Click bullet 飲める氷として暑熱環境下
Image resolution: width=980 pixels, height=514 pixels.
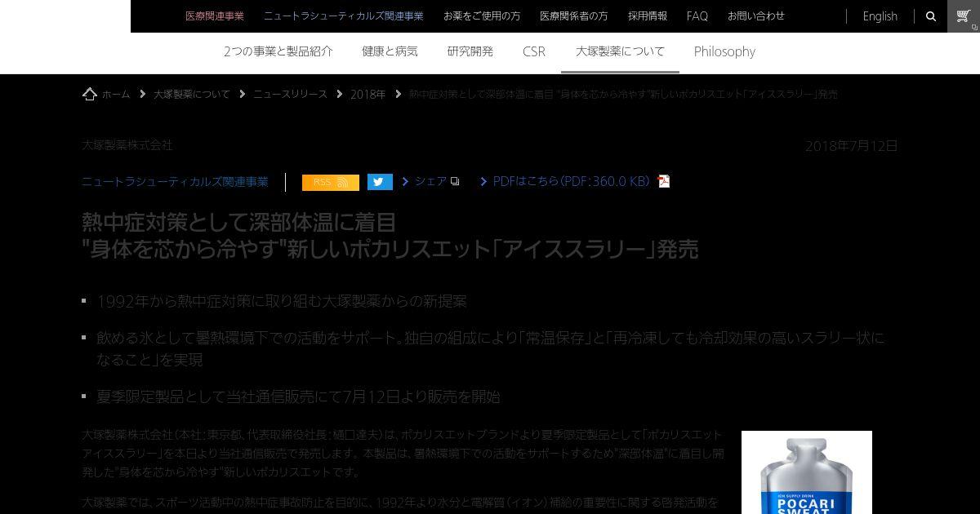pyautogui.click(x=490, y=348)
